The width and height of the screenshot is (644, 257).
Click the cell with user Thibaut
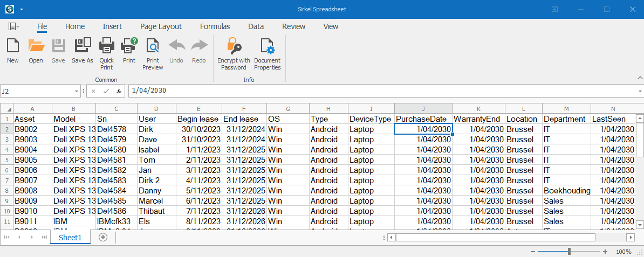coord(157,211)
